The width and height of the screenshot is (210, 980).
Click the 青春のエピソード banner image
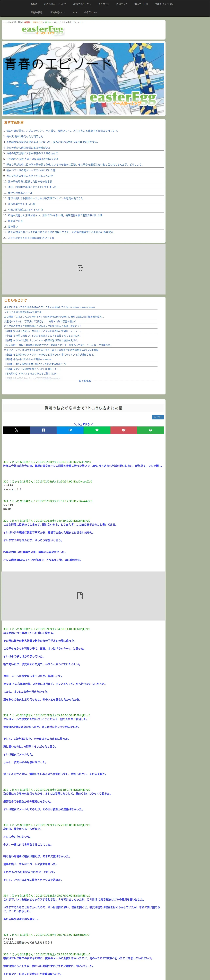tap(83, 79)
